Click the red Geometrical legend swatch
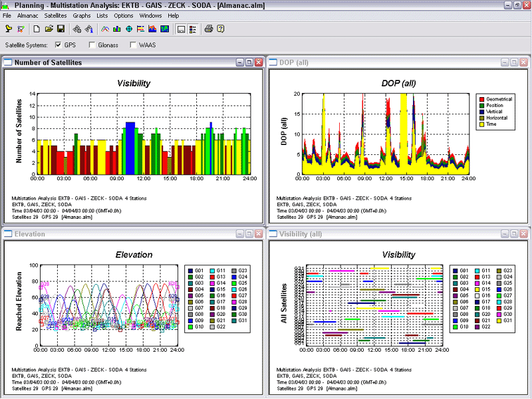The height and width of the screenshot is (399, 532). (482, 98)
